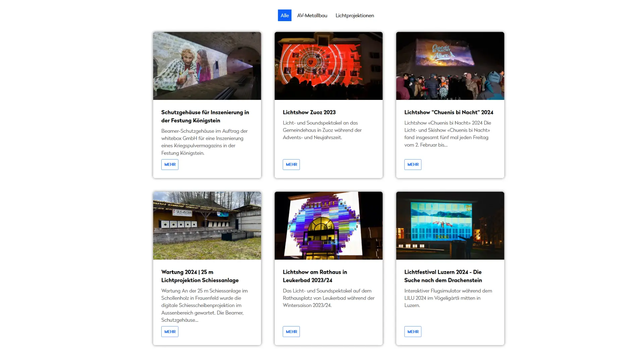This screenshot has height=362, width=644.
Task: Open the Festung Königstein project image
Action: point(207,66)
